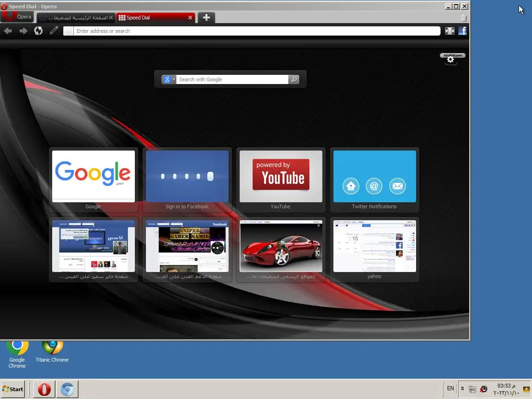Click the magnifier search button
Viewport: 532px width, 399px height.
click(294, 79)
